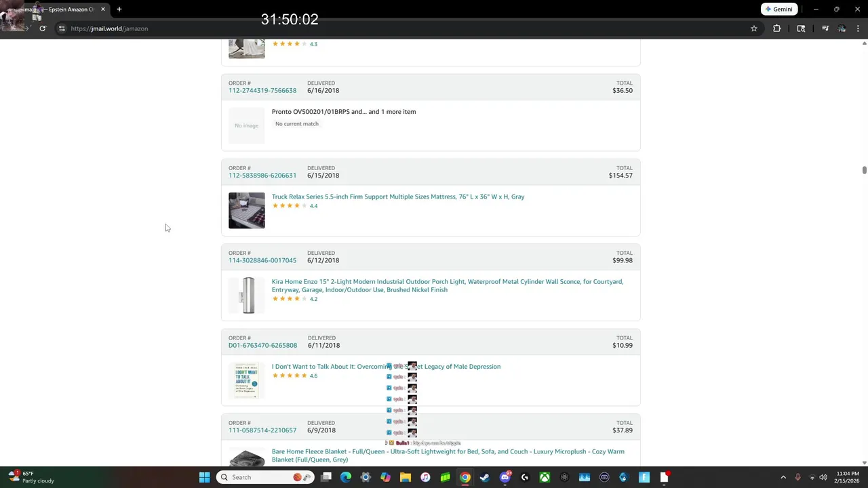Bookmark this page with the star icon
Image resolution: width=868 pixels, height=488 pixels.
pos(753,28)
